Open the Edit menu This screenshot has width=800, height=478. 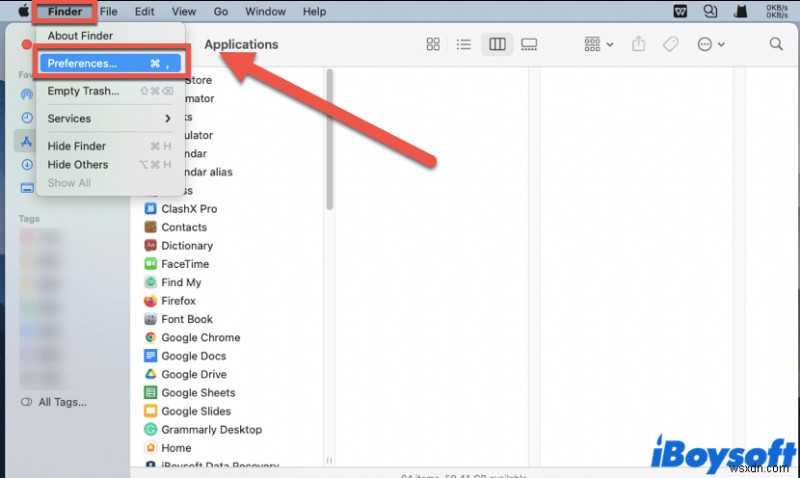pos(144,11)
